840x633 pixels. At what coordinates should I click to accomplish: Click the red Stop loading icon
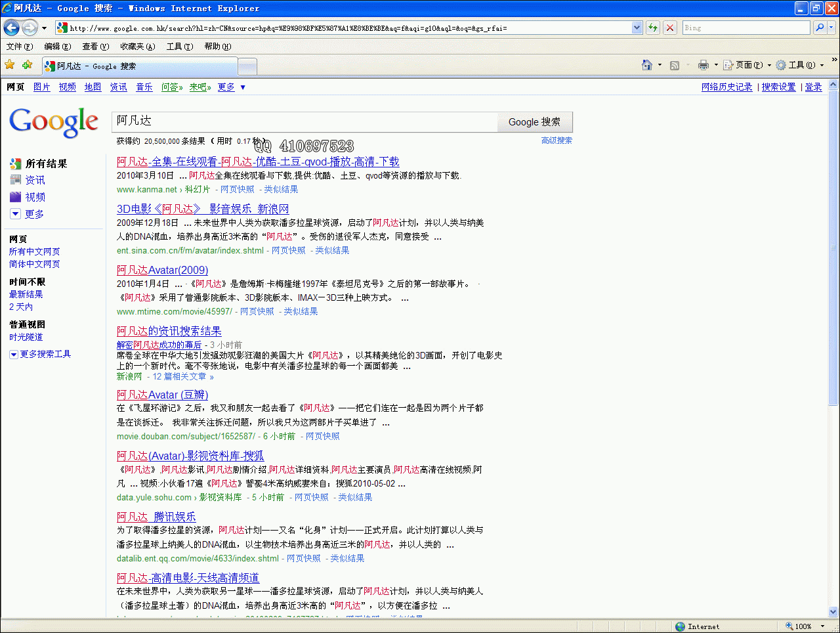point(670,28)
